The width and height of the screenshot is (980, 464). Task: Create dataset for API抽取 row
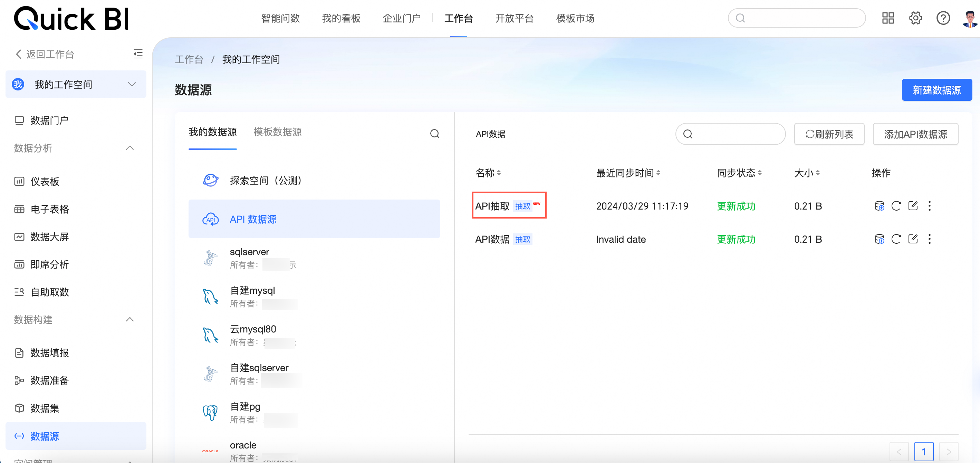(879, 206)
